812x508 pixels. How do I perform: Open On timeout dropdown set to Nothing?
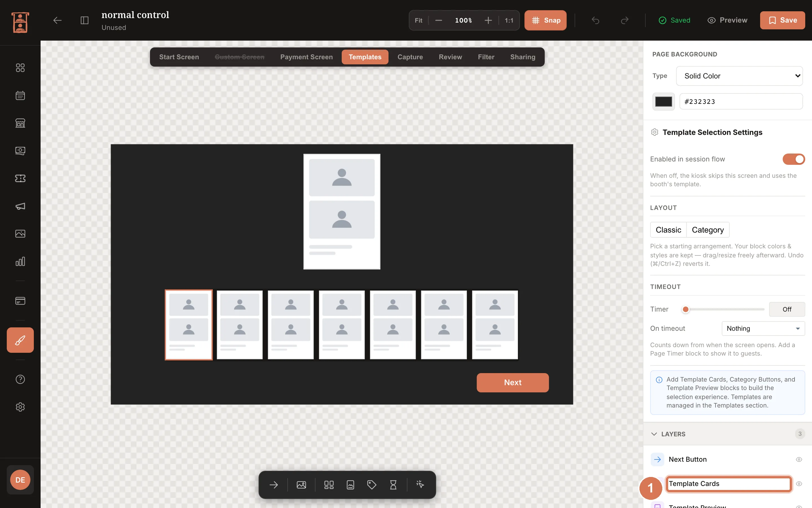763,328
